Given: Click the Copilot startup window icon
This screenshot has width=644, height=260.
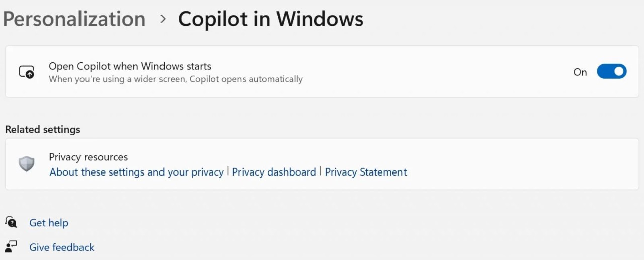Looking at the screenshot, I should pyautogui.click(x=27, y=72).
